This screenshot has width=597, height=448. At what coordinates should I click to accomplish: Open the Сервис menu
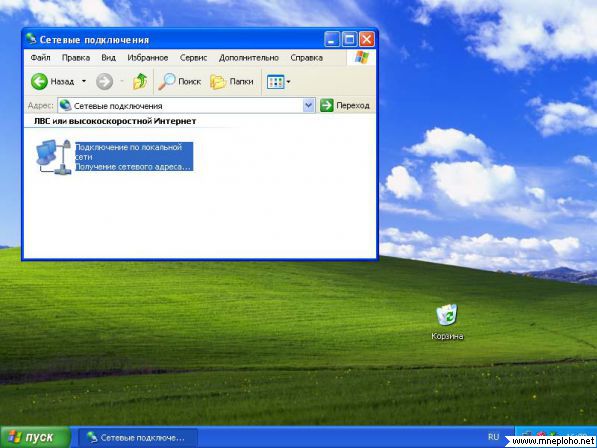pos(193,58)
